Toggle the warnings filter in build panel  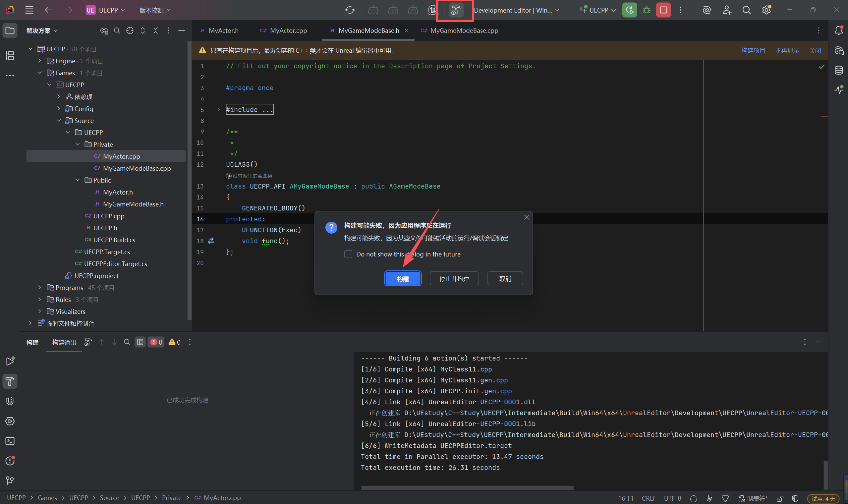pyautogui.click(x=174, y=342)
